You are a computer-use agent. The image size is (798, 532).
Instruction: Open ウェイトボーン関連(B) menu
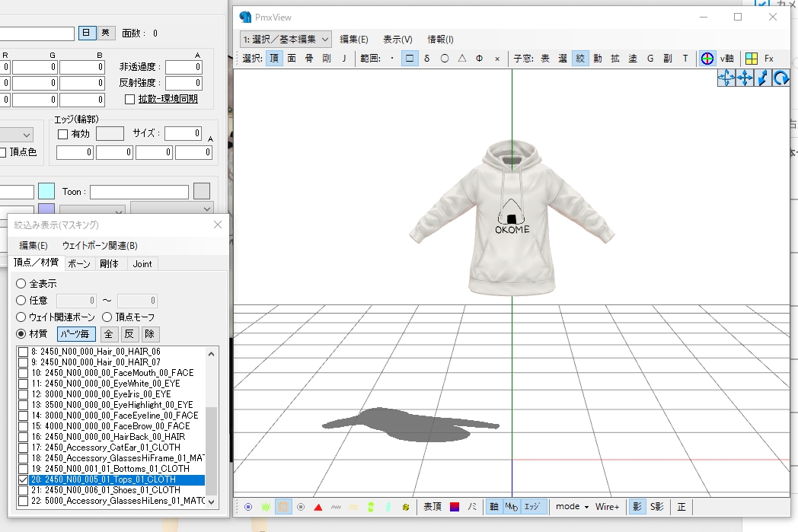(x=100, y=246)
